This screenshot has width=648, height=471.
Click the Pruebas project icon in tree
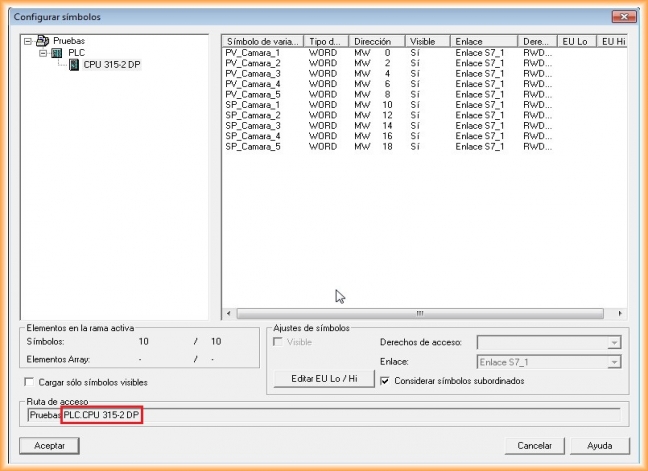pos(43,41)
